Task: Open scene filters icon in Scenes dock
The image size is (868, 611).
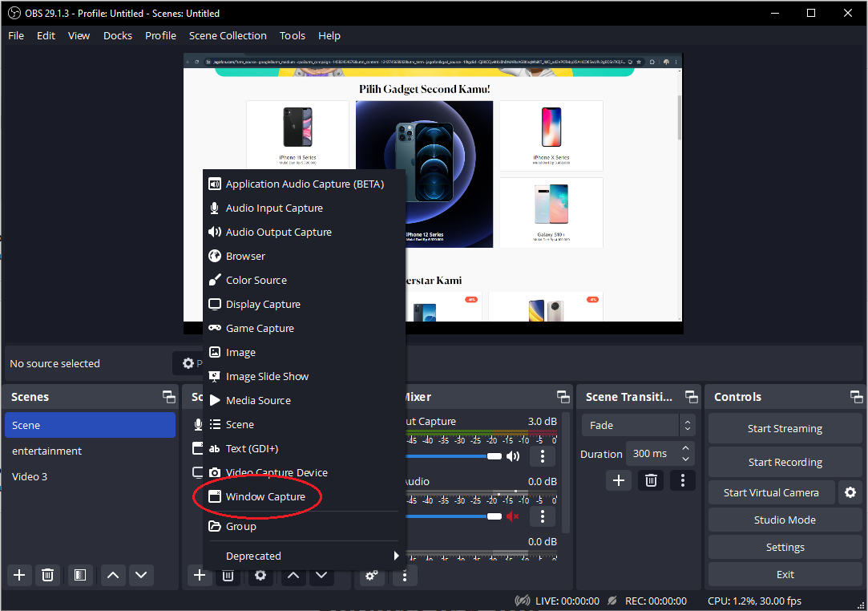Action: [x=80, y=575]
